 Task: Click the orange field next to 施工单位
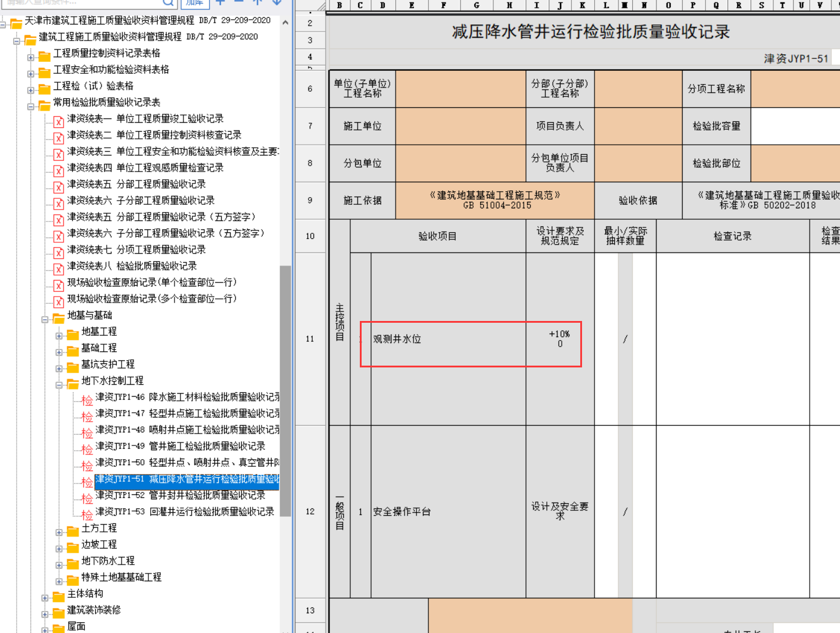pyautogui.click(x=461, y=126)
